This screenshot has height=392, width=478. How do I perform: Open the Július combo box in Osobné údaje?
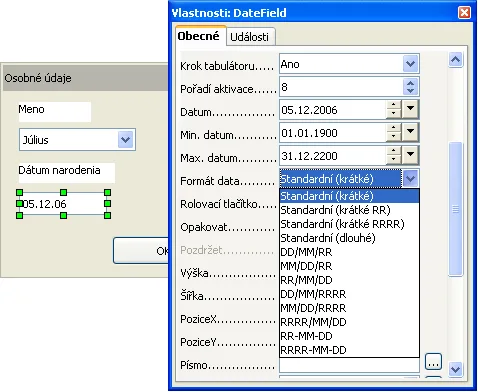click(x=126, y=140)
